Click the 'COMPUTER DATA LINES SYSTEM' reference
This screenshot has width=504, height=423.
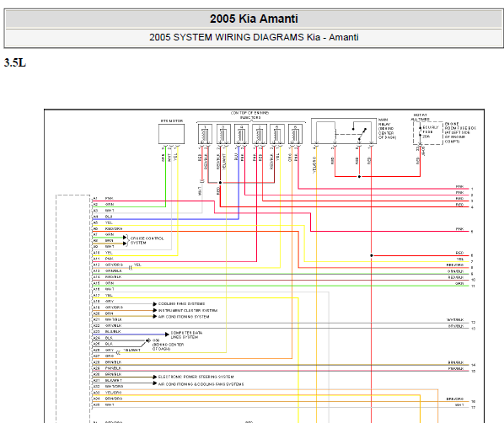pos(186,335)
